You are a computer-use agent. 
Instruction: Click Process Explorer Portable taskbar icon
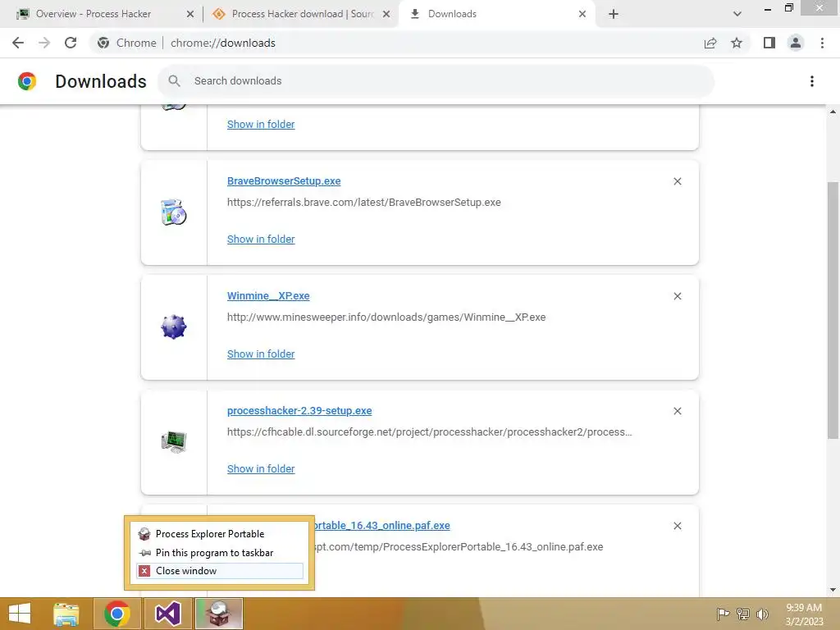point(218,614)
